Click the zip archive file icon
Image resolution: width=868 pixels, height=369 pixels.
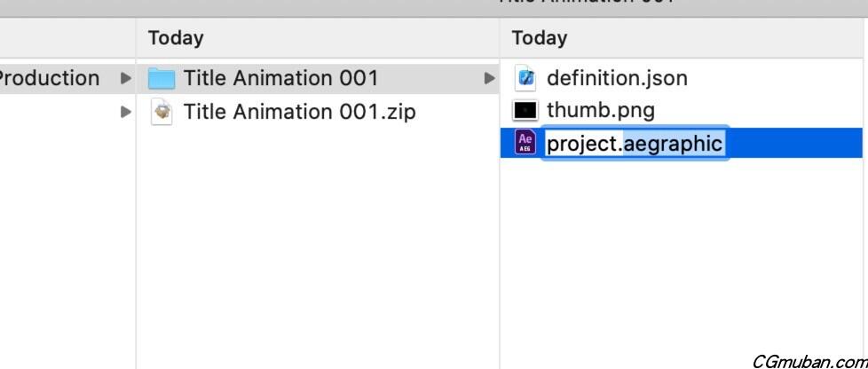coord(162,112)
